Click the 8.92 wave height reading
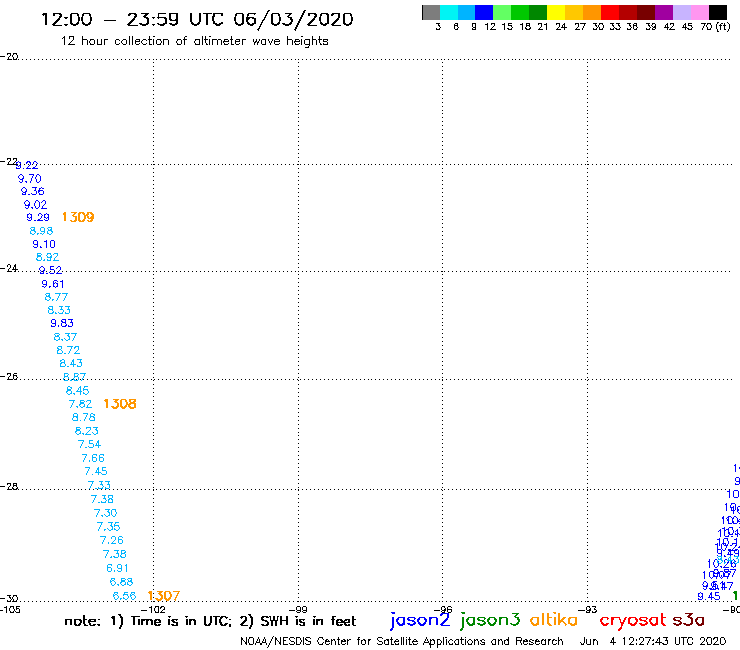This screenshot has height=650, width=740. click(x=47, y=257)
